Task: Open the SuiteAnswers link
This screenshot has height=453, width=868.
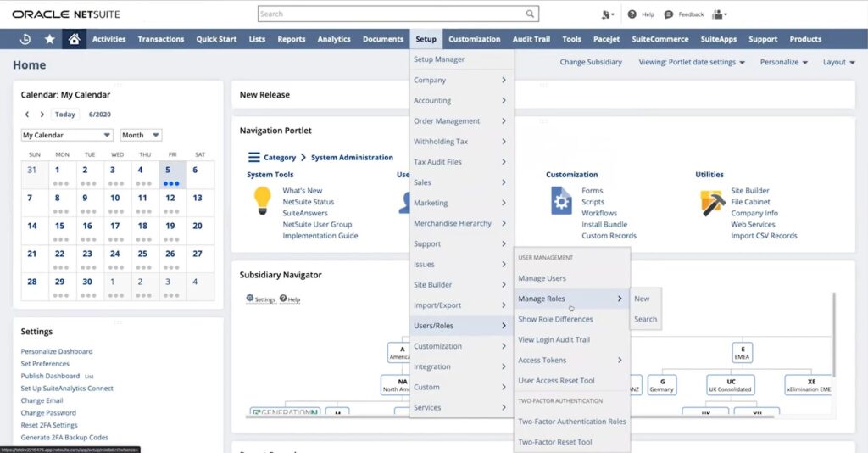Action: pyautogui.click(x=305, y=213)
